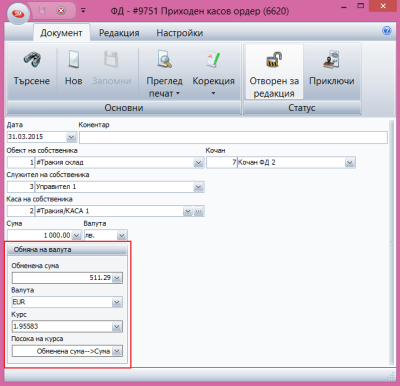Click the red cancel icon in quick access bar

[61, 11]
